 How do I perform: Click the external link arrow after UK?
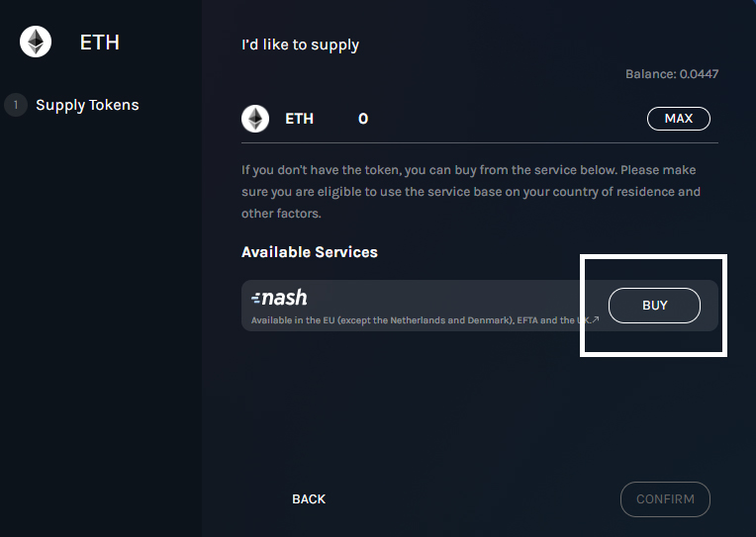pyautogui.click(x=596, y=319)
